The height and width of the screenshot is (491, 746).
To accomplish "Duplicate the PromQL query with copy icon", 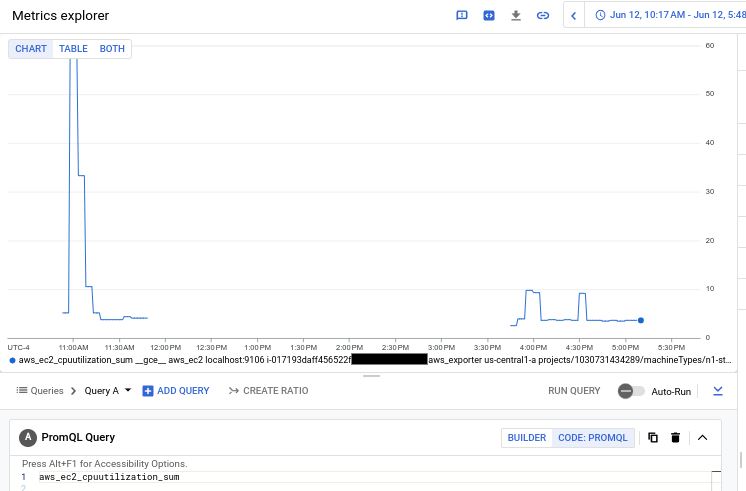I will coord(653,437).
